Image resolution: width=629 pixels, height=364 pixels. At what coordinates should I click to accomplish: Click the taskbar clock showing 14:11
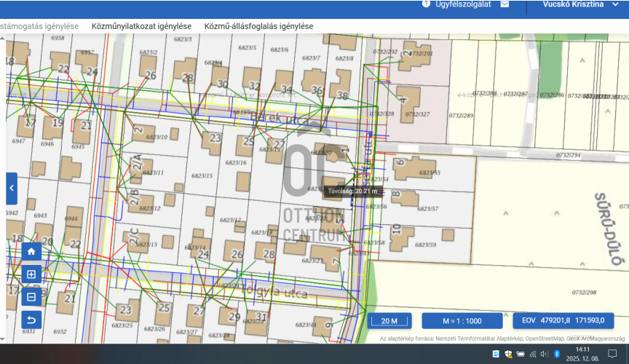(582, 354)
